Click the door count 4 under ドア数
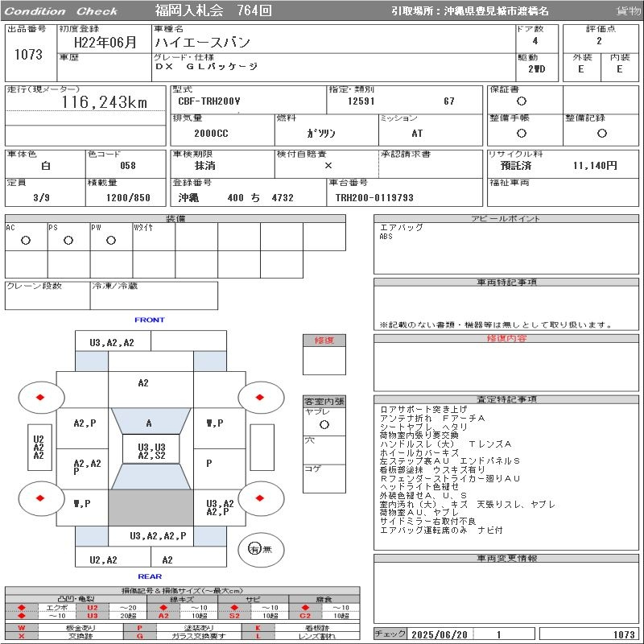Screen dimensions: 644x644 pos(535,41)
